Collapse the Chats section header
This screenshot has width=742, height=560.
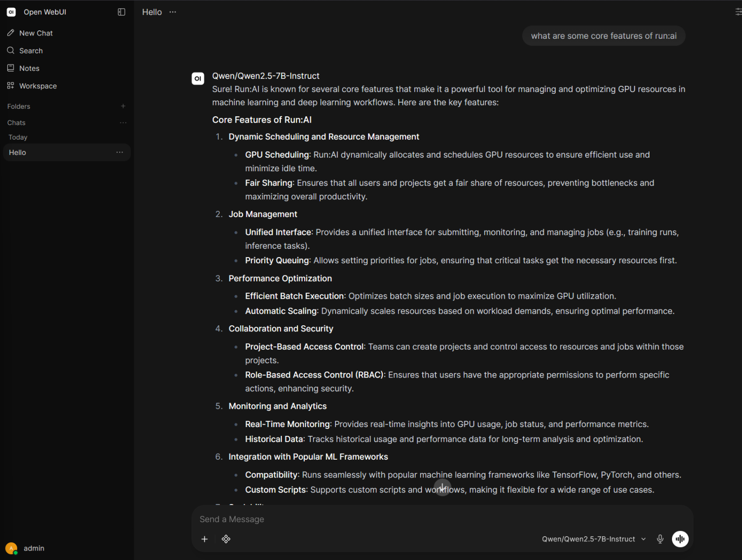pyautogui.click(x=16, y=123)
